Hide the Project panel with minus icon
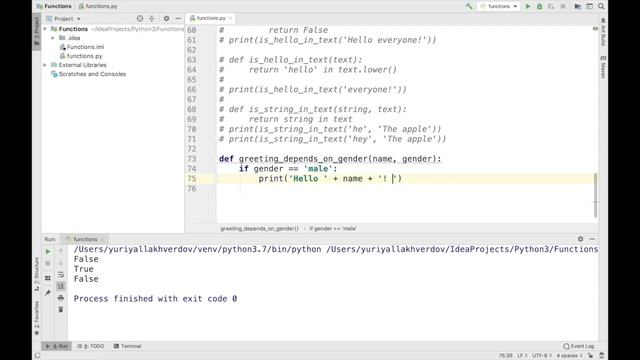The image size is (640, 360). click(x=178, y=18)
